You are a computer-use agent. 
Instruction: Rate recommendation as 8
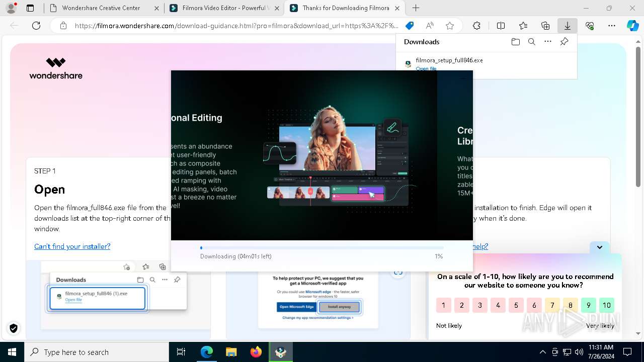click(x=571, y=305)
